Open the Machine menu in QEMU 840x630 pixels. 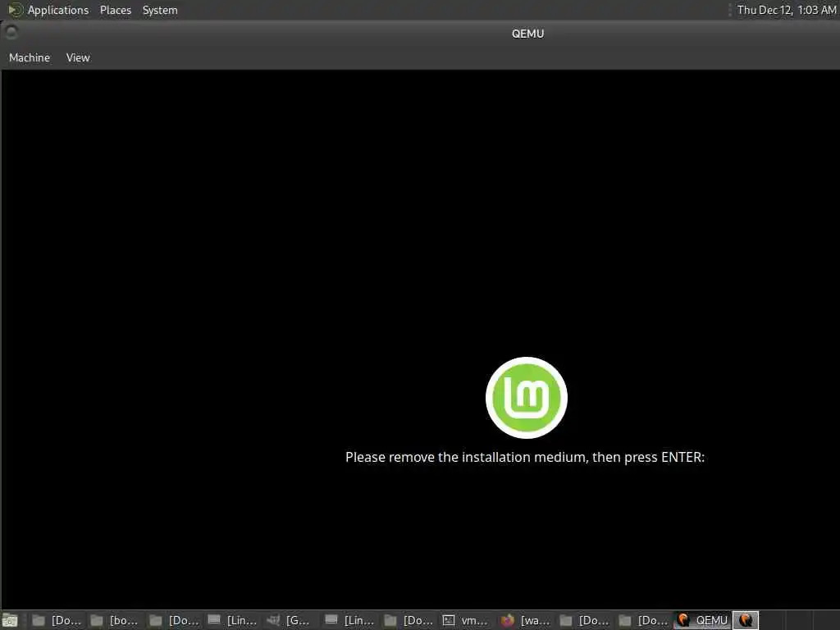30,57
